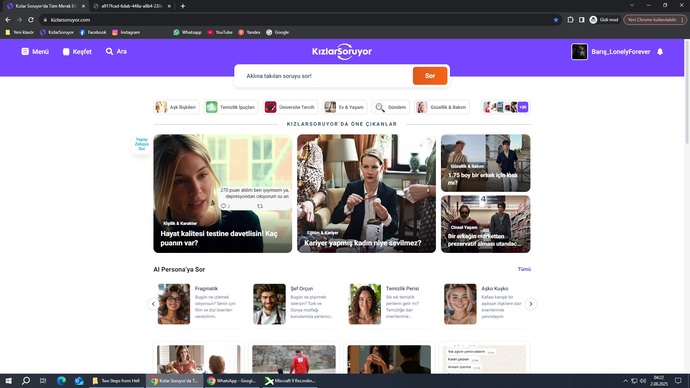690x388 pixels.
Task: Select the Aşk İlişkileri category chip
Action: point(176,107)
